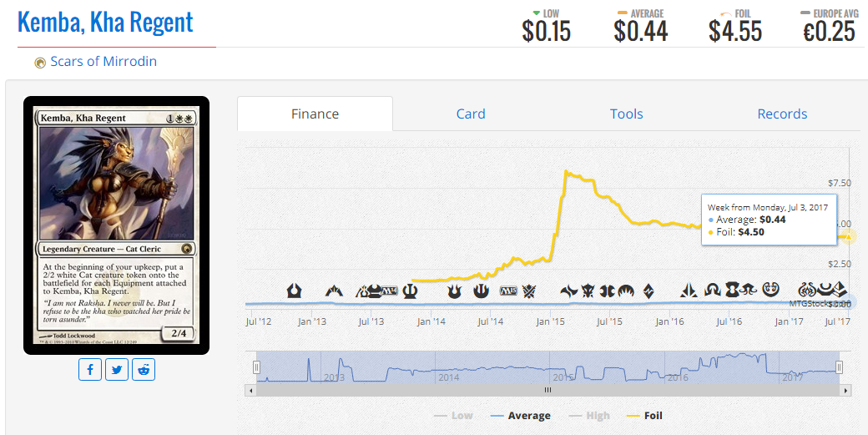Image resolution: width=868 pixels, height=435 pixels.
Task: Click the $2.50 axis label
Action: (840, 264)
